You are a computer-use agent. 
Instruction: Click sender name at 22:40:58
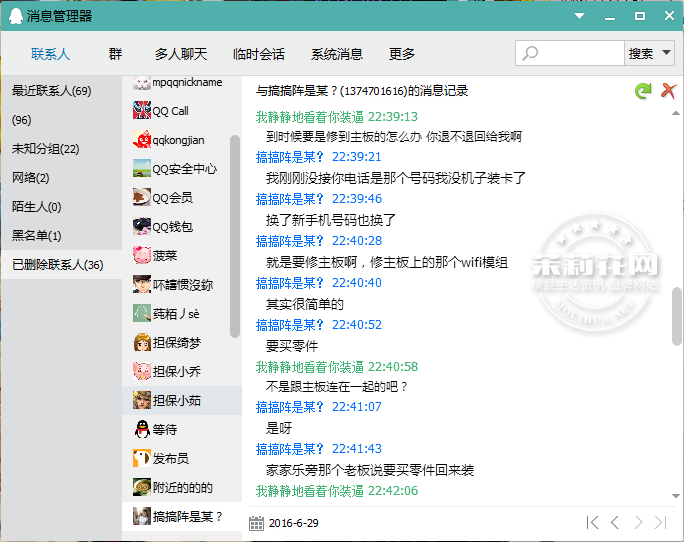(309, 367)
